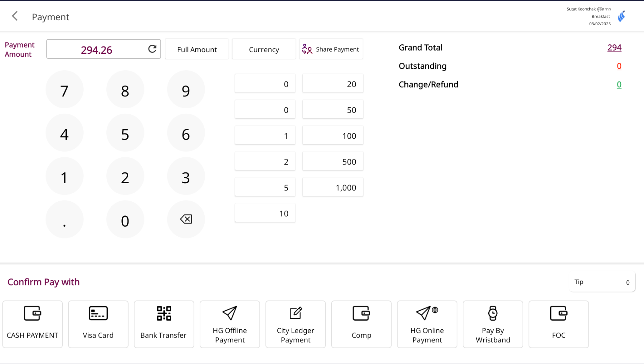Reset the payment amount with refresh icon
This screenshot has width=644, height=364.
pyautogui.click(x=152, y=49)
